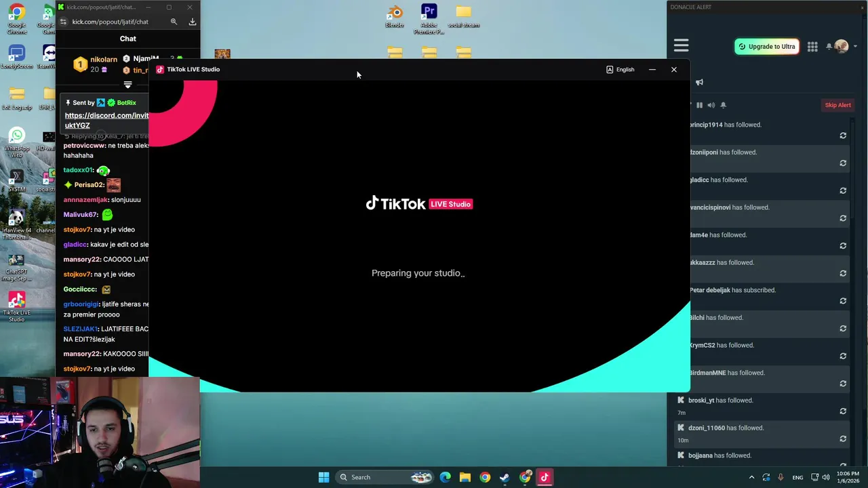Screen dimensions: 868x488
Task: Click the taskbar Search box
Action: click(384, 477)
